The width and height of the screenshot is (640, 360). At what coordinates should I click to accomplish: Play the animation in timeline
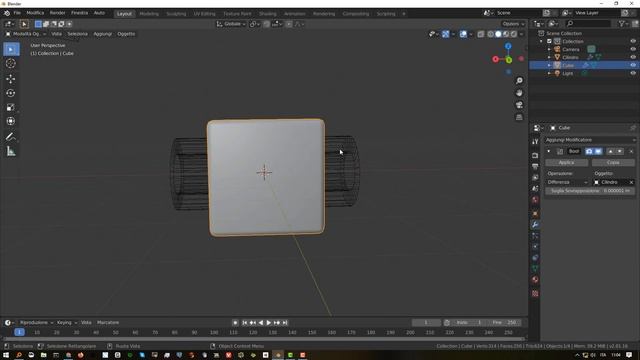tap(269, 323)
